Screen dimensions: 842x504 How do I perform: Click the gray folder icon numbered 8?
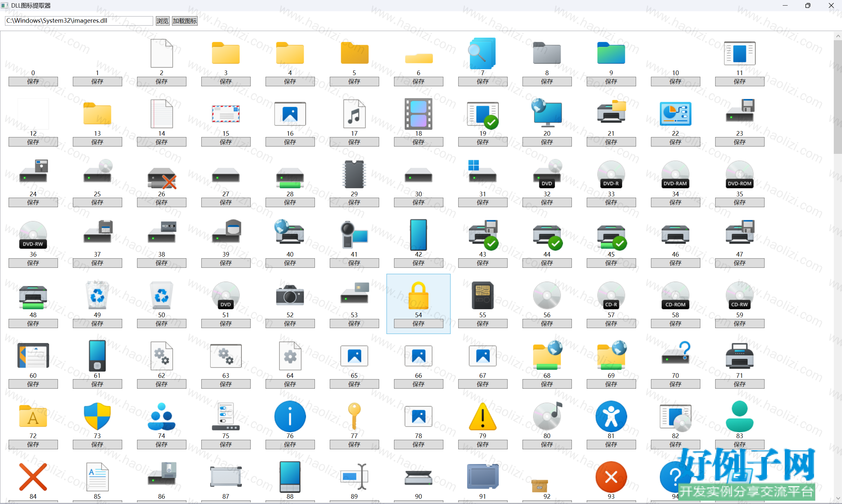547,53
